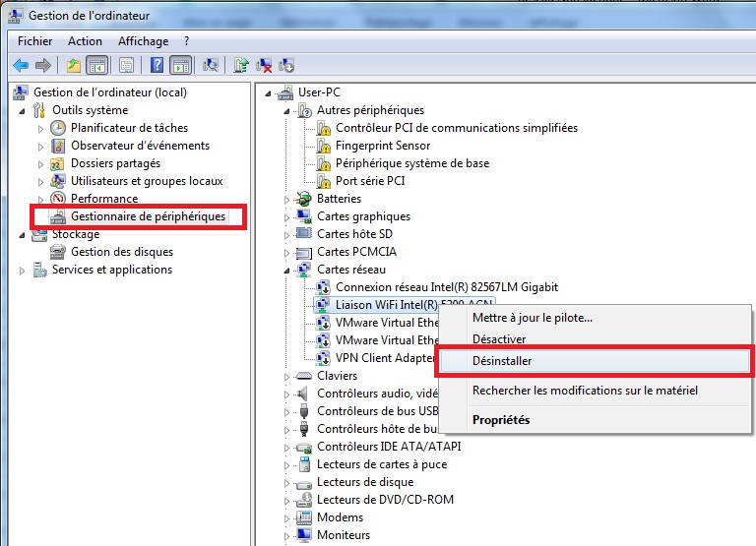Screen dimensions: 756x546
Task: Choose Désinstaller from the context menu
Action: pos(502,361)
